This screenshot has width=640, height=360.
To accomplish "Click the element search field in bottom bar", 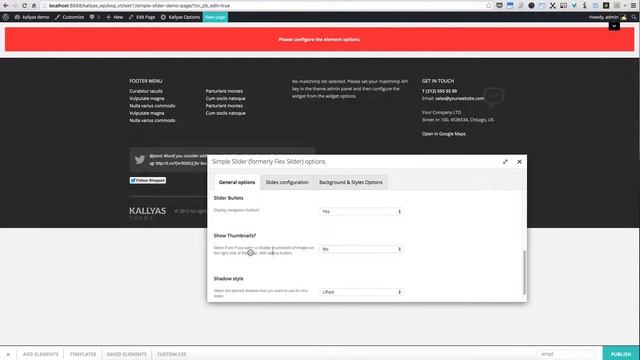I will pos(565,354).
